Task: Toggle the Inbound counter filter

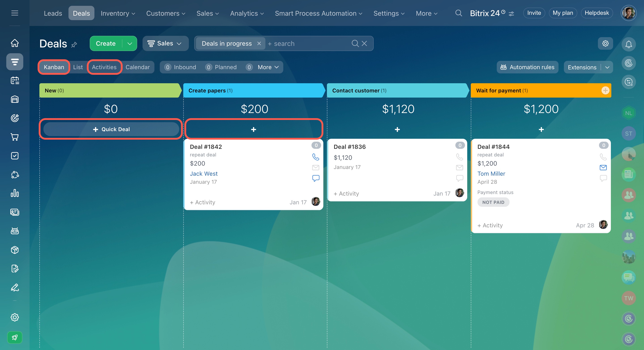Action: point(180,67)
